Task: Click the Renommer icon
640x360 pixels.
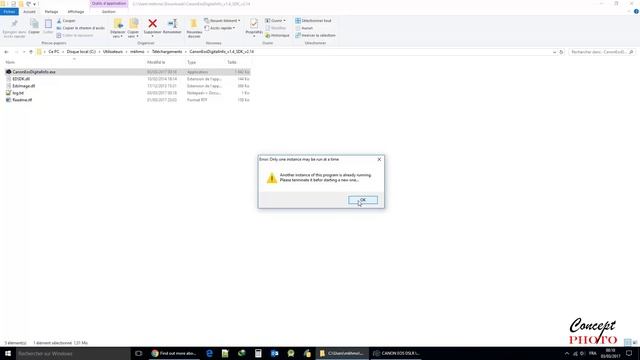Action: (172, 24)
